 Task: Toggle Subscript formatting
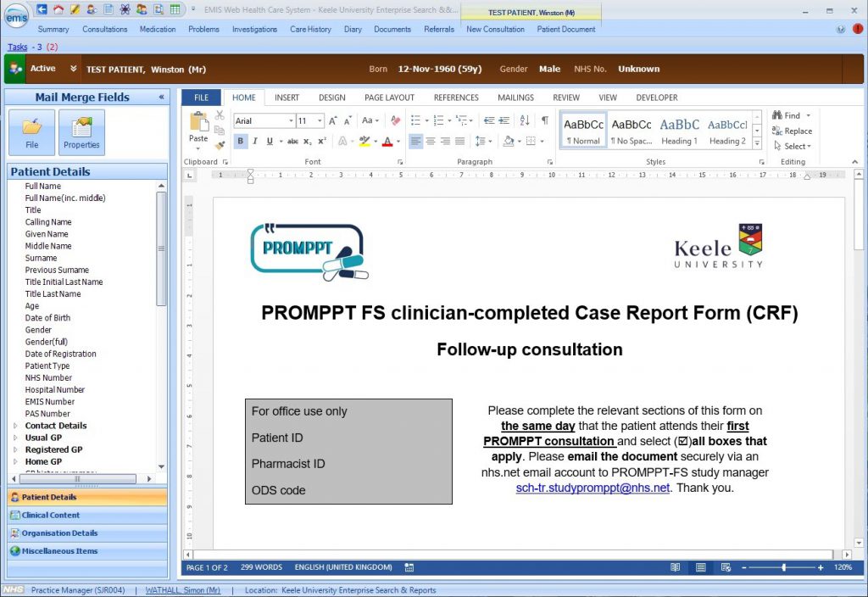pyautogui.click(x=307, y=142)
